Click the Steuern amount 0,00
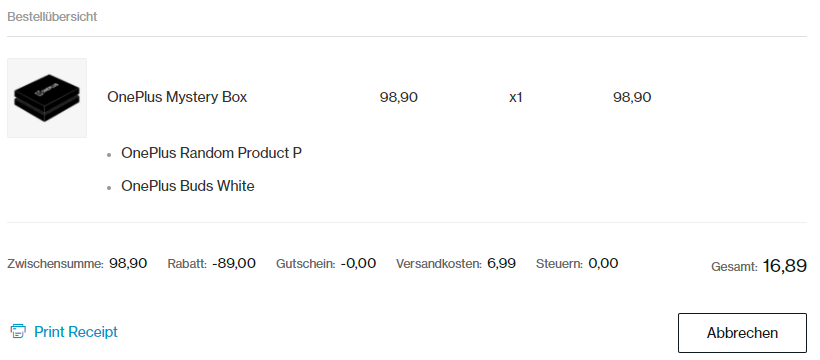 click(603, 263)
